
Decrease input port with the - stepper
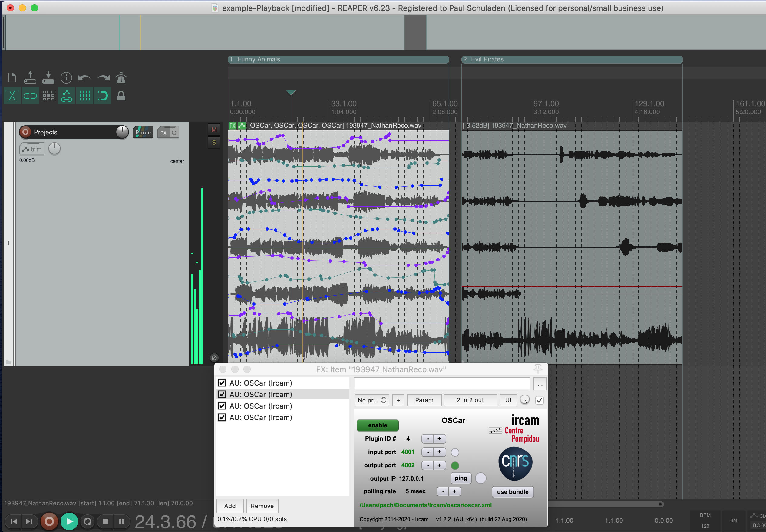[x=428, y=452]
